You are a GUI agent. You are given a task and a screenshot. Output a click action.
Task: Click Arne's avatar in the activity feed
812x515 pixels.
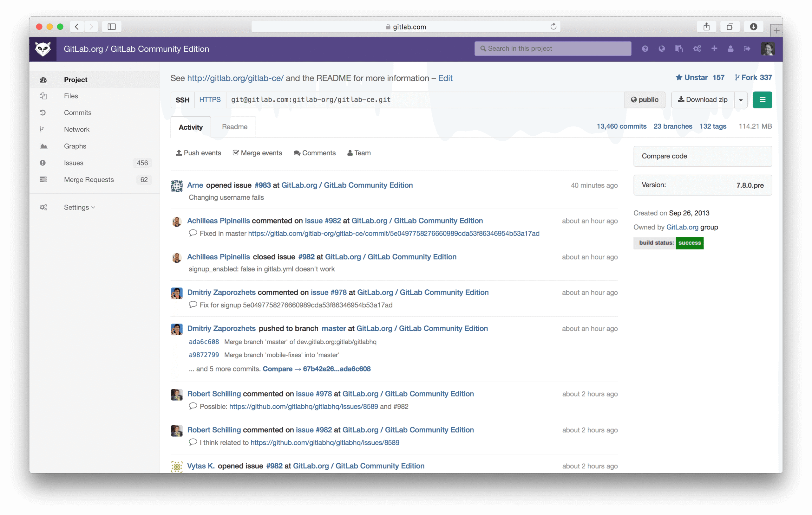(x=177, y=186)
